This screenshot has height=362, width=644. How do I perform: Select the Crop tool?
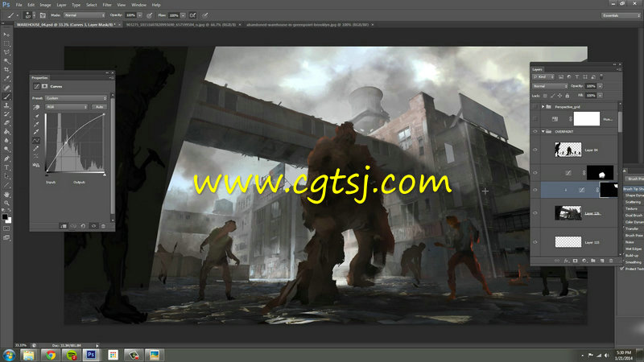pos(6,70)
